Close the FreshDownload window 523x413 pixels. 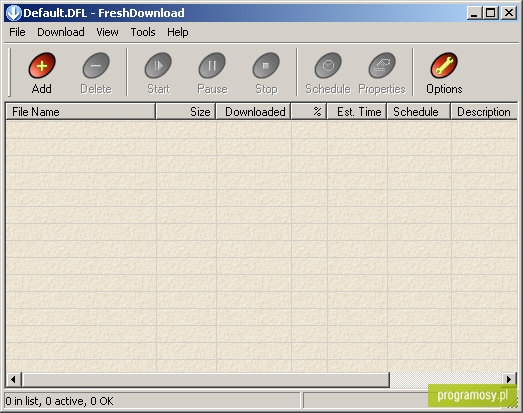point(509,13)
